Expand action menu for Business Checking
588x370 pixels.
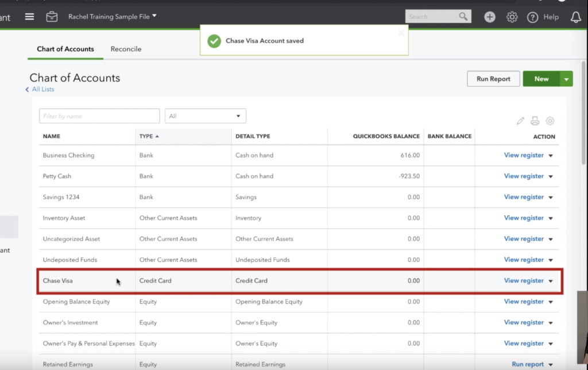click(551, 155)
